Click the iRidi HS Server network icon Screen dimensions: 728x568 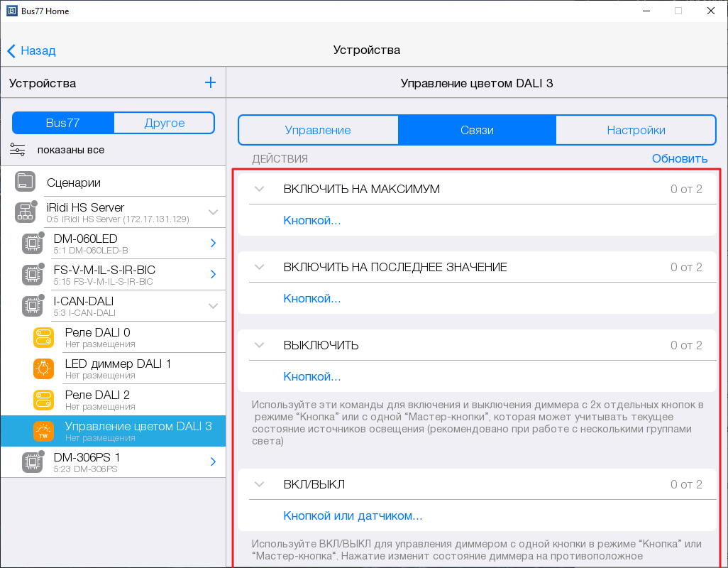point(26,212)
